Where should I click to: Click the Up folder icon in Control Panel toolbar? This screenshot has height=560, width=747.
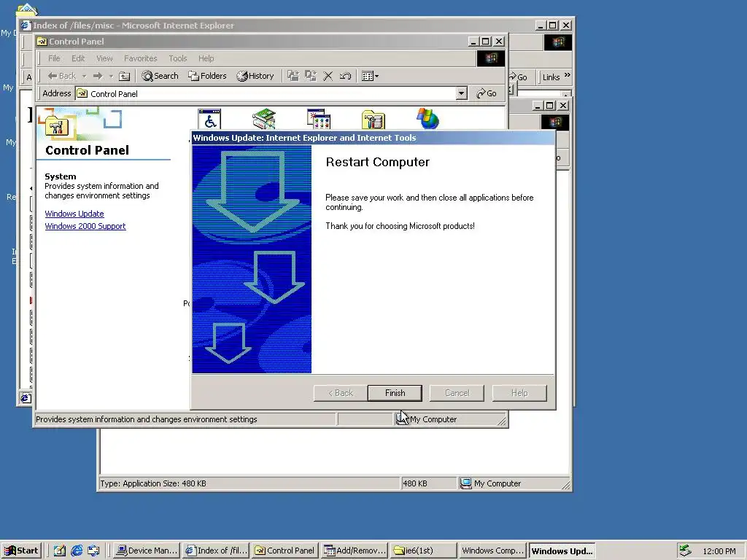[124, 76]
